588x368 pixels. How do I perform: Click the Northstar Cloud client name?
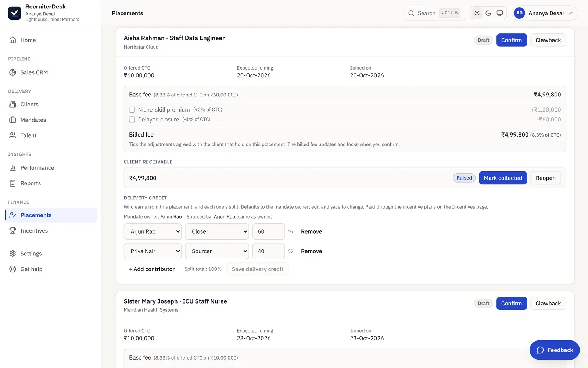(x=141, y=47)
